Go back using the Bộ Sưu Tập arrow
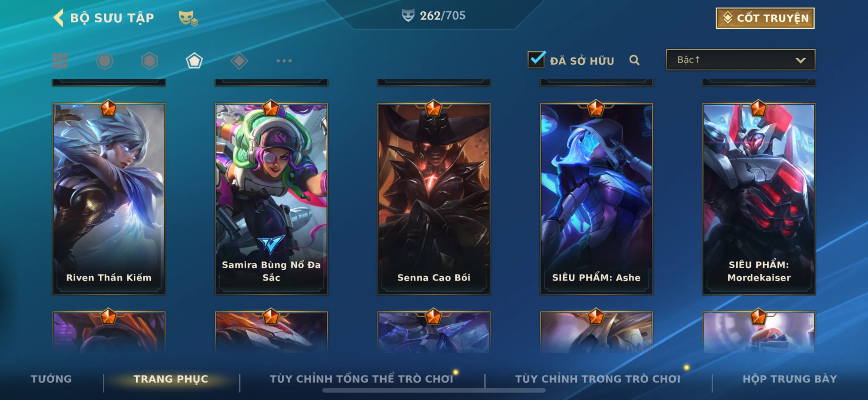Viewport: 868px width, 400px height. click(x=59, y=17)
